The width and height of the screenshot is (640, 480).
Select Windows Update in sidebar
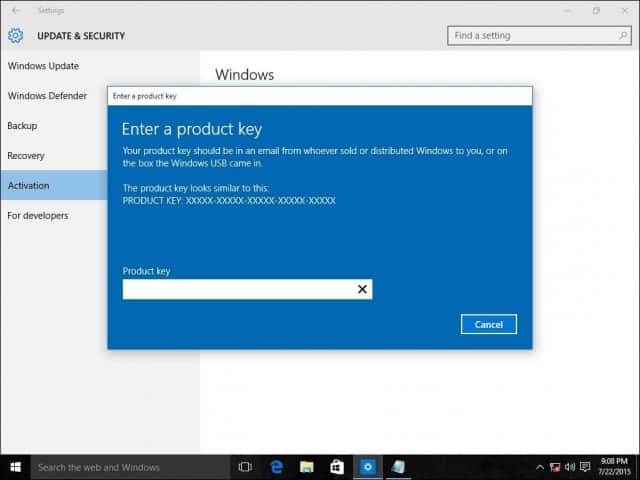point(43,66)
